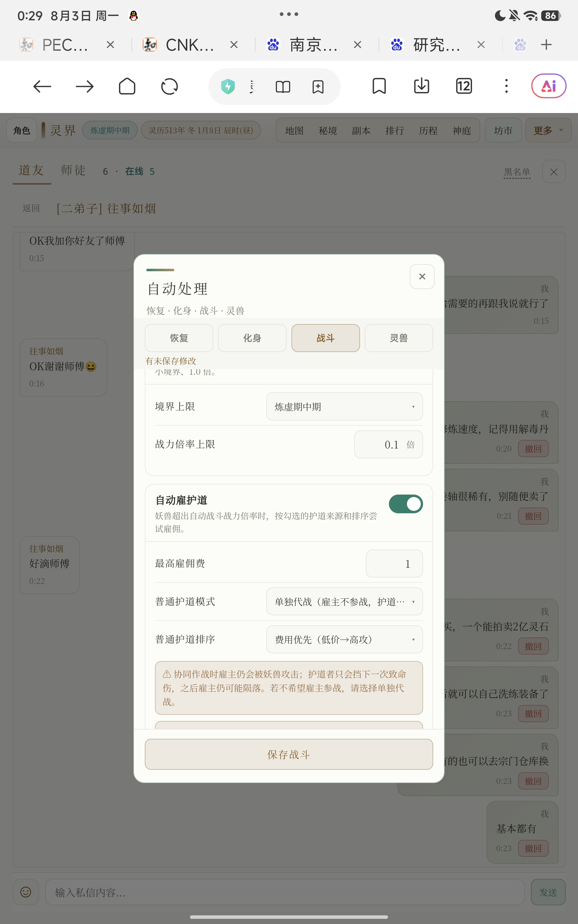Open the bookmarks ribbon icon
The height and width of the screenshot is (924, 578).
tap(379, 86)
